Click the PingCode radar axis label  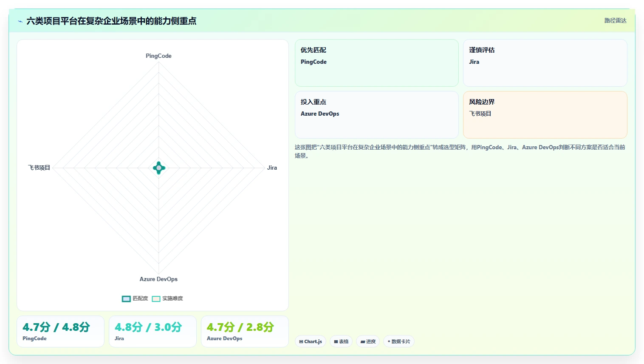tap(158, 56)
